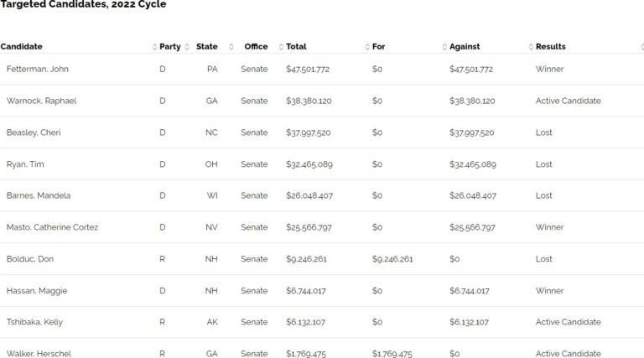Sort by Total column sort arrows
This screenshot has width=644, height=358.
(367, 47)
